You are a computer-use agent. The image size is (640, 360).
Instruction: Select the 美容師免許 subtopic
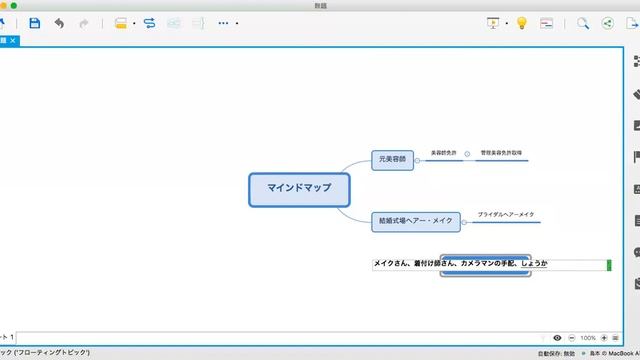pos(444,153)
